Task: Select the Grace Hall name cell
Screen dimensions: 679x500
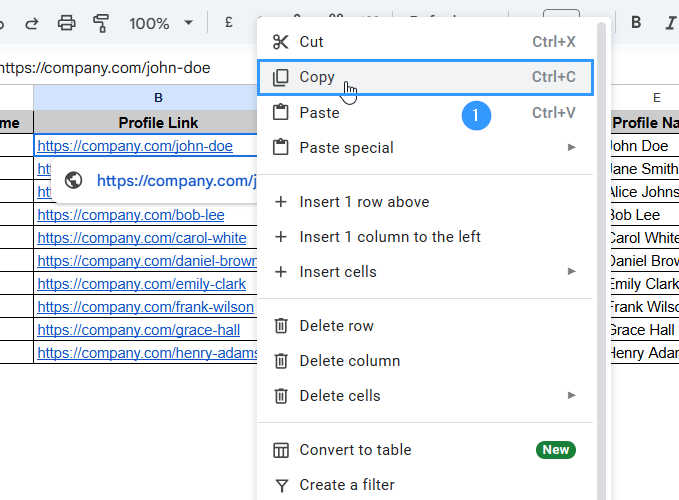Action: point(645,330)
